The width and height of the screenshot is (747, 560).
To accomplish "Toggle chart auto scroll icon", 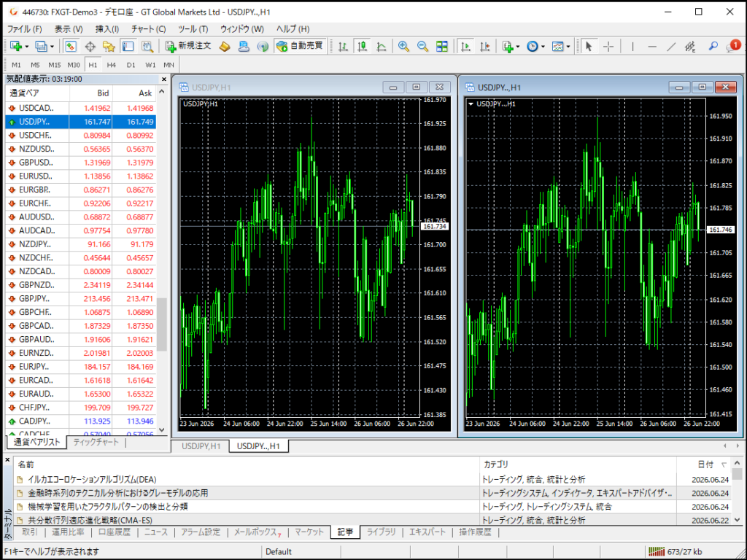I will point(465,46).
